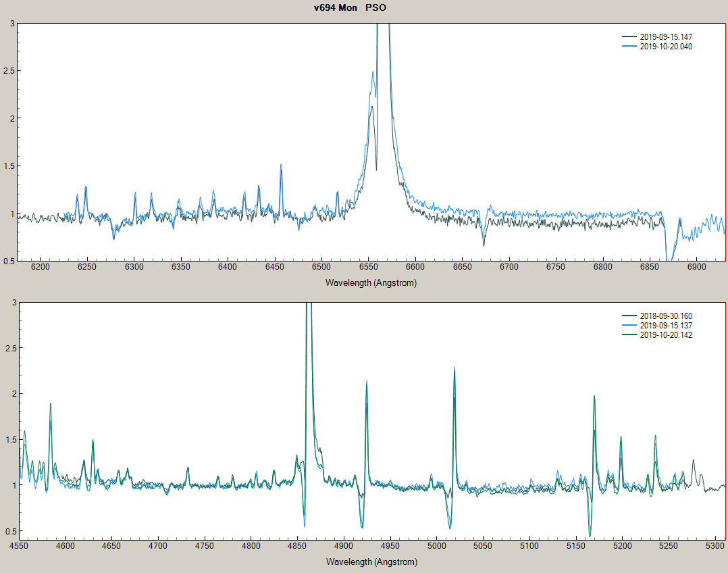Click the 5300 tick label on bottom axis
Image resolution: width=728 pixels, height=573 pixels.
pyautogui.click(x=715, y=545)
